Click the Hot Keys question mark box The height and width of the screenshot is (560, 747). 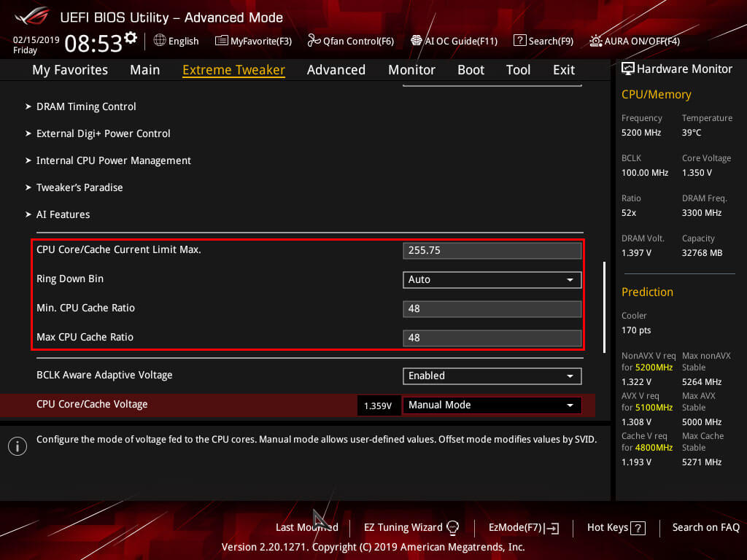(x=638, y=528)
